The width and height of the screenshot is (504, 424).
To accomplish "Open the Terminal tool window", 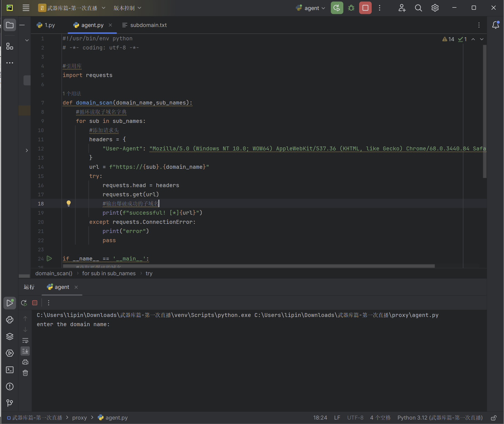I will 10,370.
